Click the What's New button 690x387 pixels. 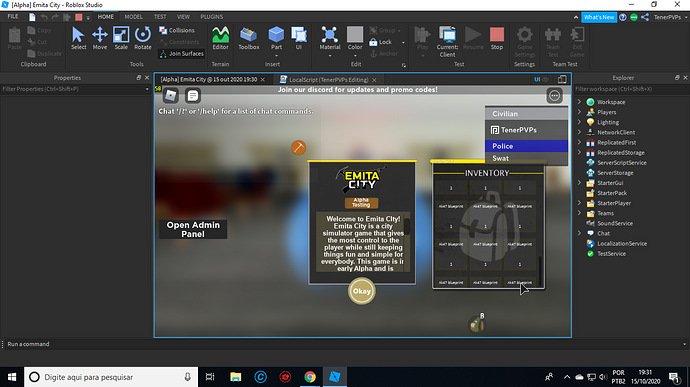pos(598,17)
